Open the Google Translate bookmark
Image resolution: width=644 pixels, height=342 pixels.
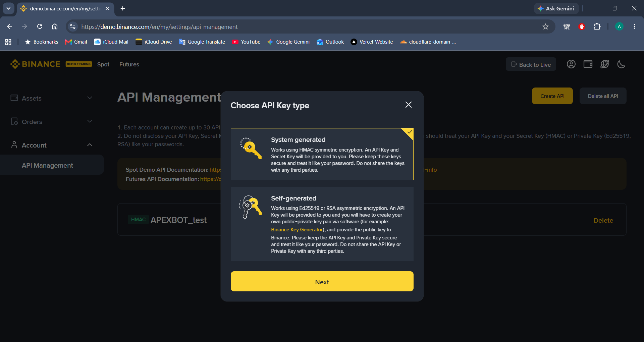[202, 42]
